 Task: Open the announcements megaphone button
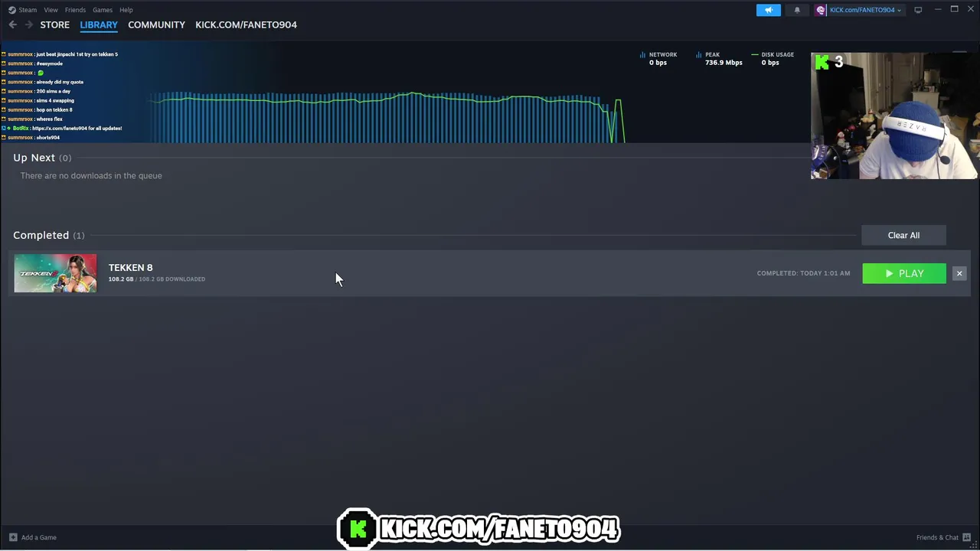tap(769, 10)
